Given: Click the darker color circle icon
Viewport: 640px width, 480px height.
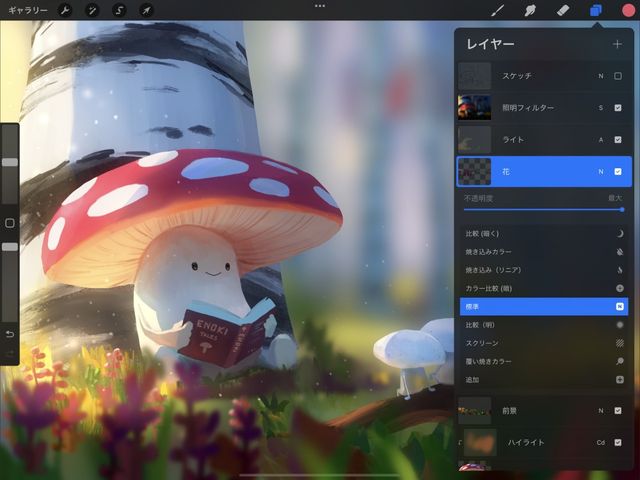Looking at the screenshot, I should [x=620, y=288].
